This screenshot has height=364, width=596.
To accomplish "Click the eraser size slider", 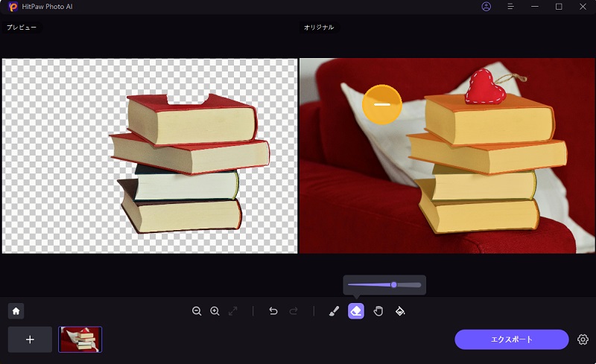I will coord(384,284).
